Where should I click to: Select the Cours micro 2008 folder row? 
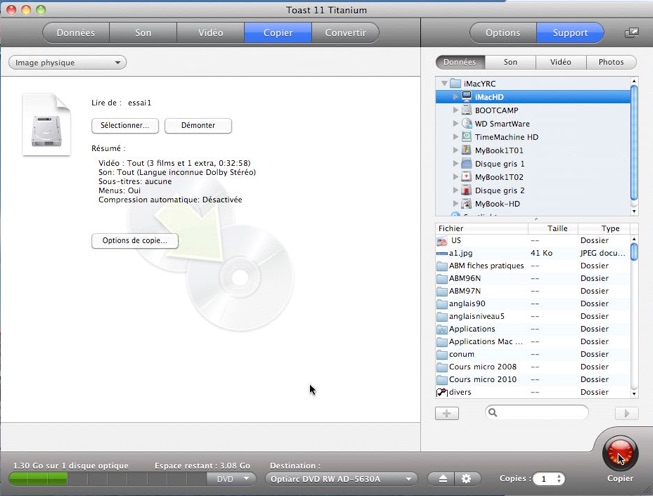533,367
